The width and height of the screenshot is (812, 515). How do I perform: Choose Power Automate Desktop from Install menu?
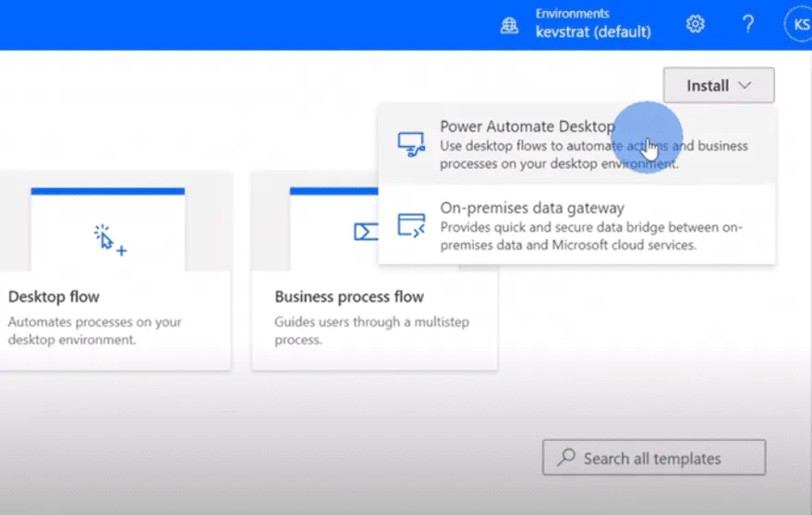(x=576, y=144)
